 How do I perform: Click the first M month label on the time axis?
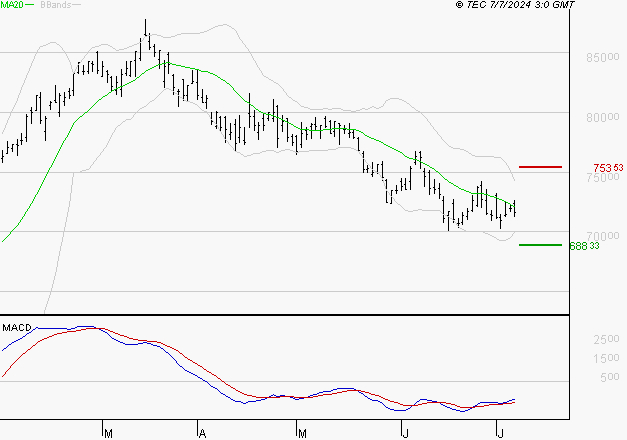click(108, 434)
